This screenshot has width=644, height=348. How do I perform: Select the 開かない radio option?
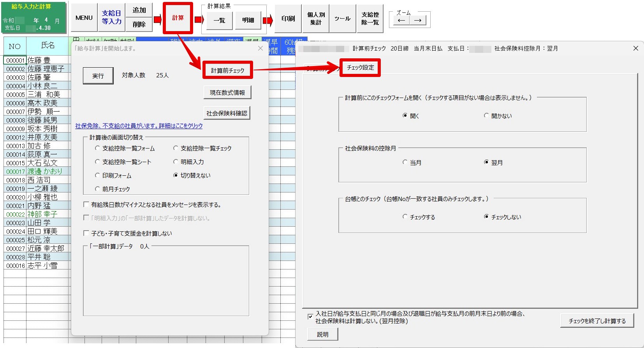pos(486,116)
